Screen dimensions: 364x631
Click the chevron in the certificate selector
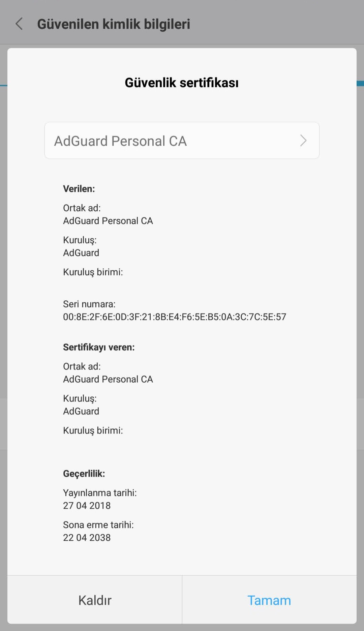click(303, 141)
